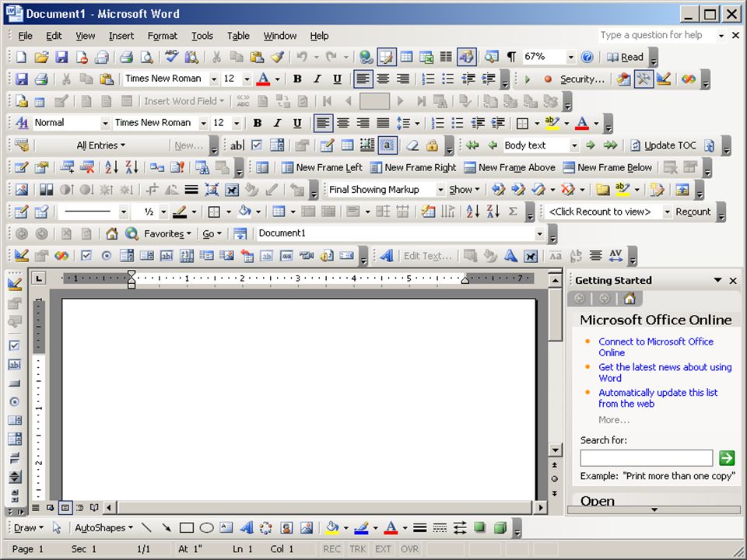Toggle Show/Hide paragraph marks icon
The height and width of the screenshot is (560, 747).
[x=511, y=57]
